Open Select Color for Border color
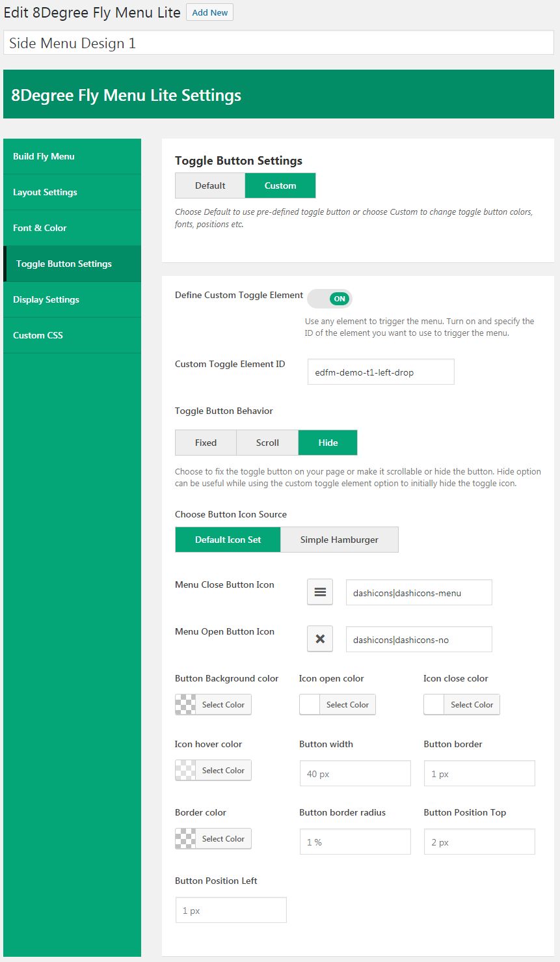 [223, 839]
